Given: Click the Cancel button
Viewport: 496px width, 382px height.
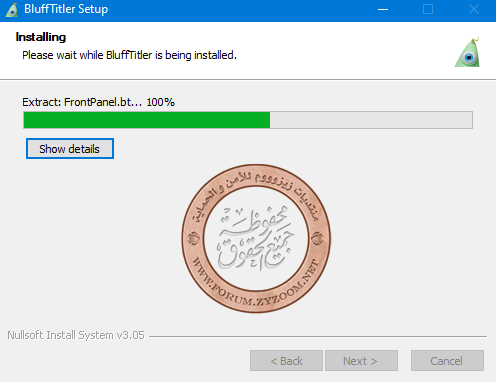Looking at the screenshot, I should pos(447,360).
